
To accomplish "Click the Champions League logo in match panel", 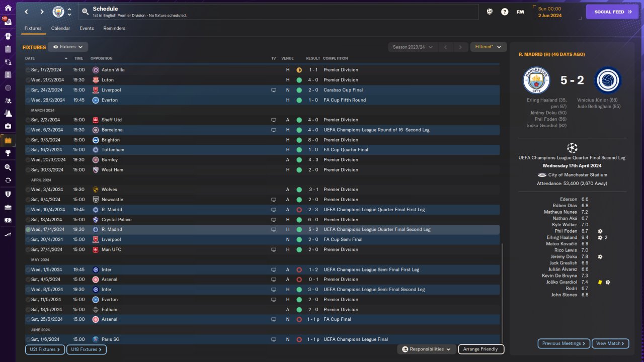I will (572, 148).
